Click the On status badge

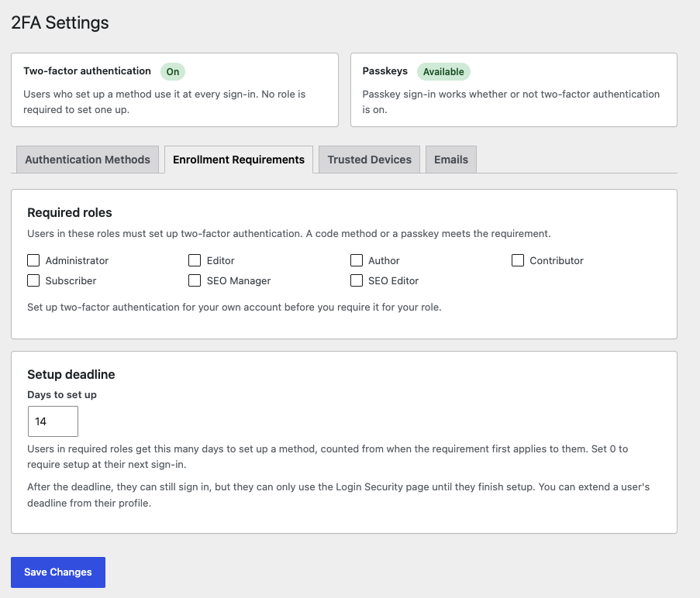click(173, 72)
